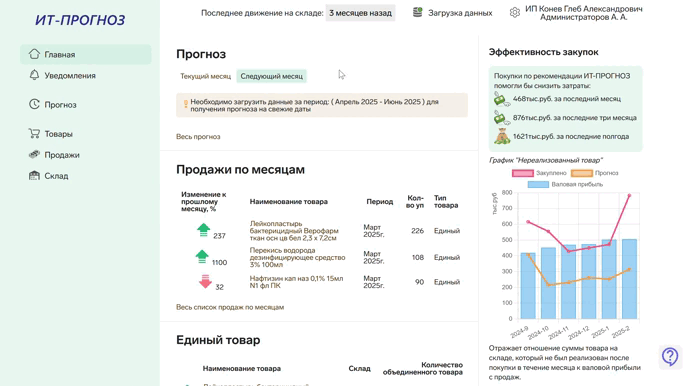Open the Склад section
This screenshot has height=386, width=696.
(56, 176)
